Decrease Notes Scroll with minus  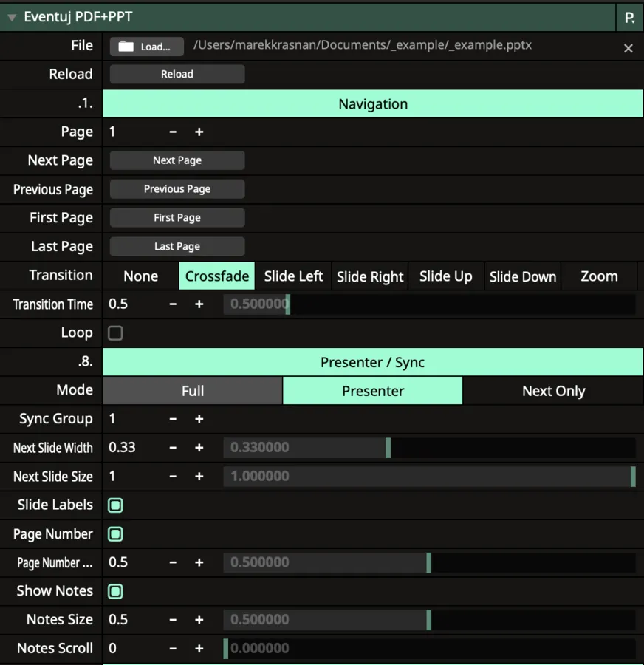(x=173, y=649)
